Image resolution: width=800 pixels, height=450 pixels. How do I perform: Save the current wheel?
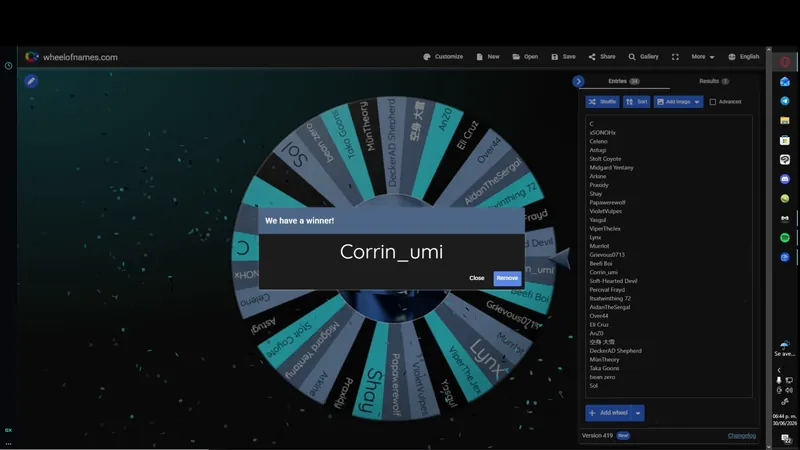(563, 57)
